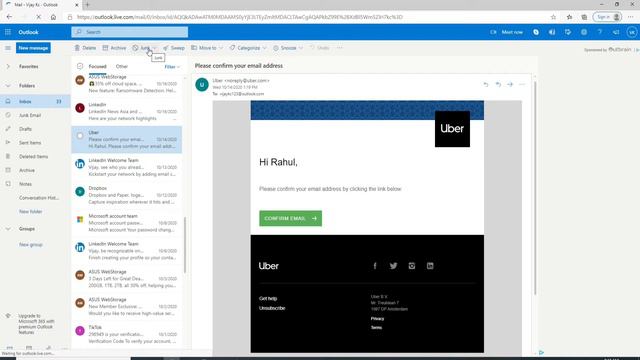Image resolution: width=640 pixels, height=360 pixels.
Task: Collapse the Folders section
Action: [8, 86]
